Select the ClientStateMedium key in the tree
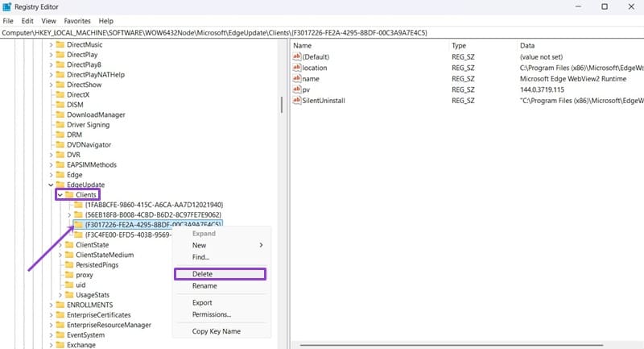Screen dimensions: 644x349 (x=104, y=255)
